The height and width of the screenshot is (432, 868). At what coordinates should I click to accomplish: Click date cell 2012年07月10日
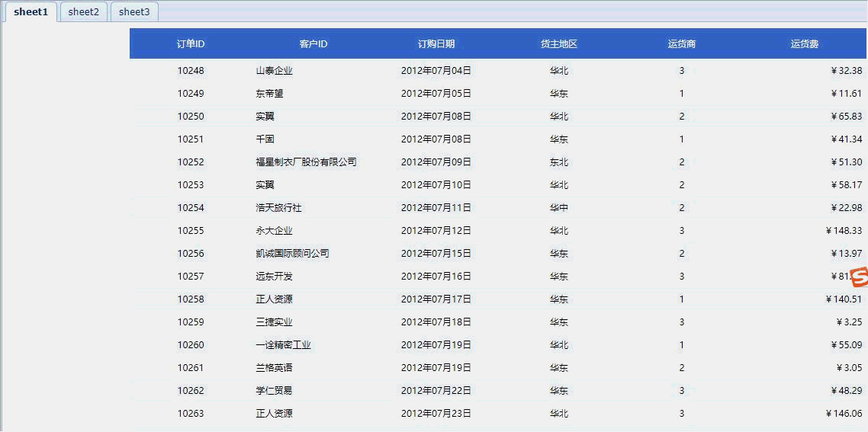click(436, 184)
